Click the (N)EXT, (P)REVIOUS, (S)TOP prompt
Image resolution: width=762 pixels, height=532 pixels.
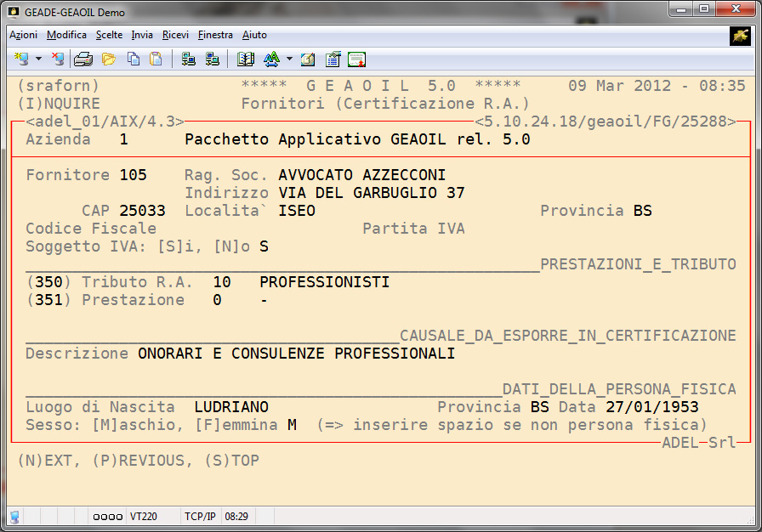pyautogui.click(x=138, y=461)
